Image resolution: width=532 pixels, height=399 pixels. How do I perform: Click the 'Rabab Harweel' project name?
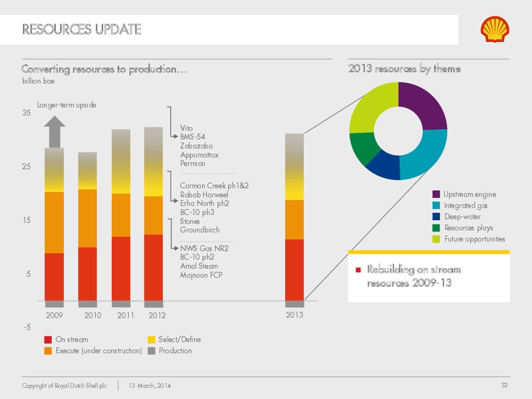tap(204, 195)
